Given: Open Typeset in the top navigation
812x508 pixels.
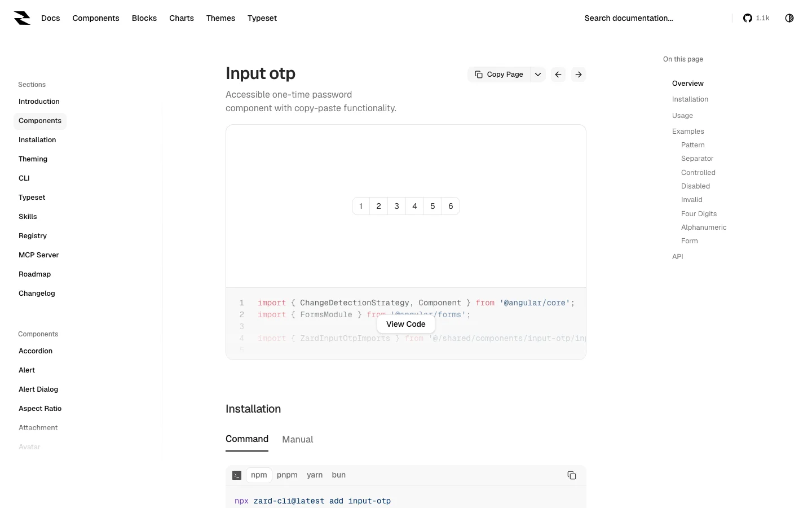Looking at the screenshot, I should tap(262, 18).
